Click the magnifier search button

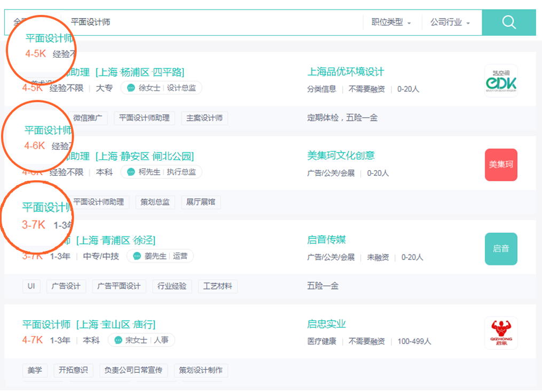509,22
